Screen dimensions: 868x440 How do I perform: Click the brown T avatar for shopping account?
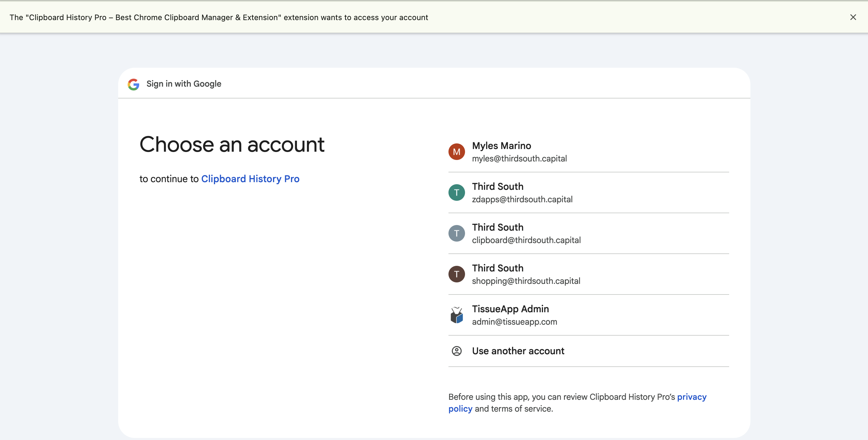click(456, 274)
